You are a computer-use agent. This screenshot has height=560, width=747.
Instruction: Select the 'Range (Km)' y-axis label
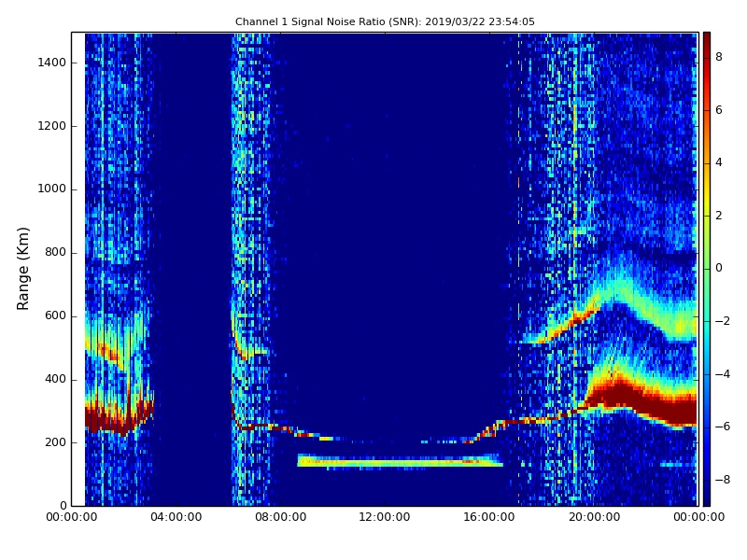22,269
